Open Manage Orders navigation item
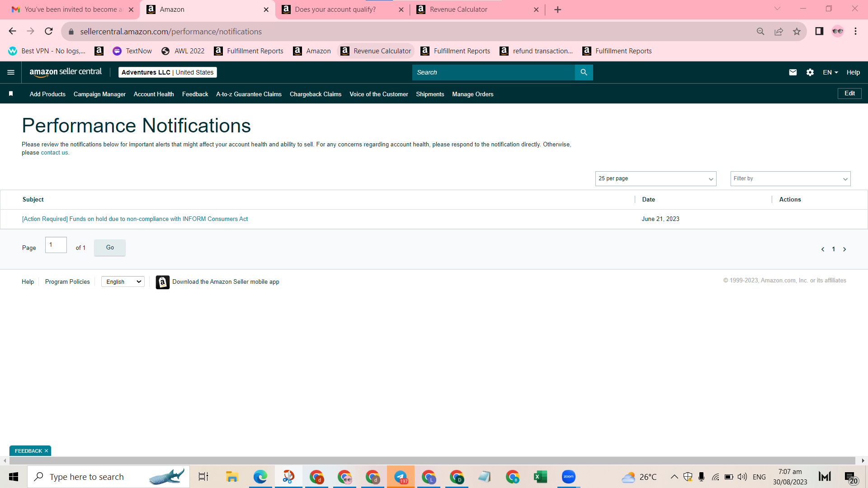 [472, 94]
